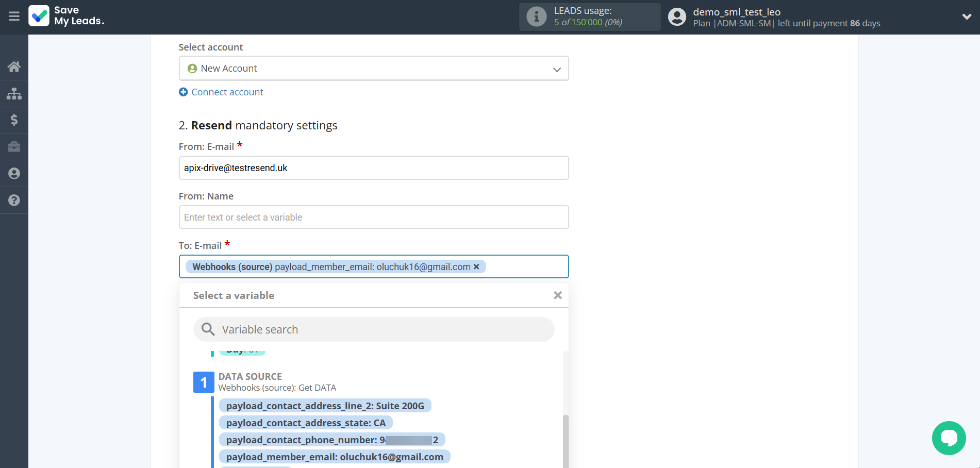This screenshot has width=980, height=468.
Task: Click the Save My Leads logo
Action: coord(66,16)
